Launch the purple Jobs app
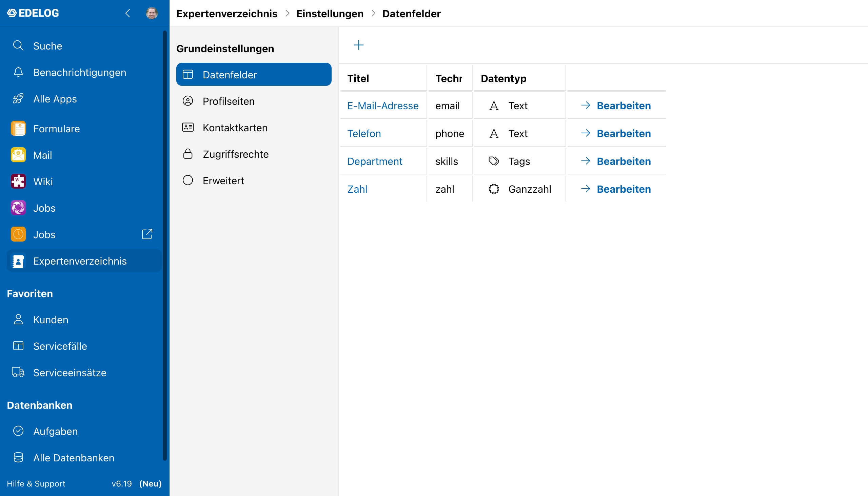 [x=84, y=208]
